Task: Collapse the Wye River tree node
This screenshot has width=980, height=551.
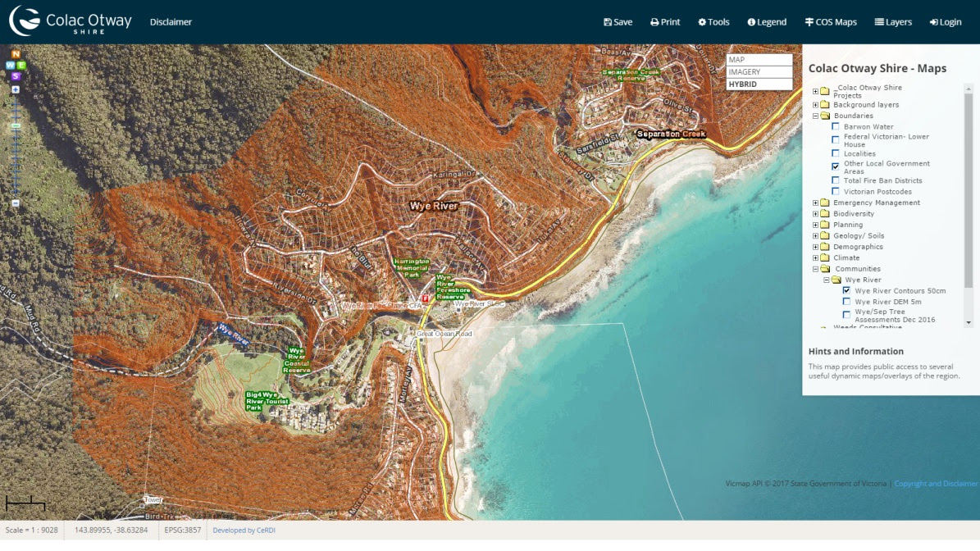Action: (x=827, y=280)
